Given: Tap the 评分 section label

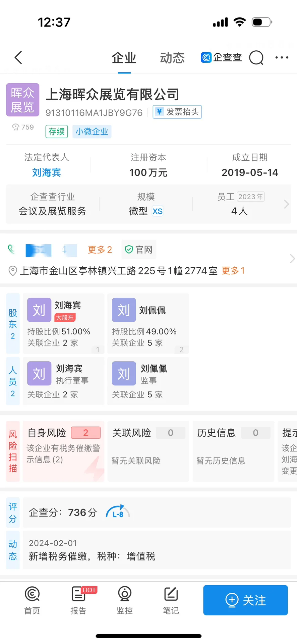Looking at the screenshot, I should coord(13,513).
